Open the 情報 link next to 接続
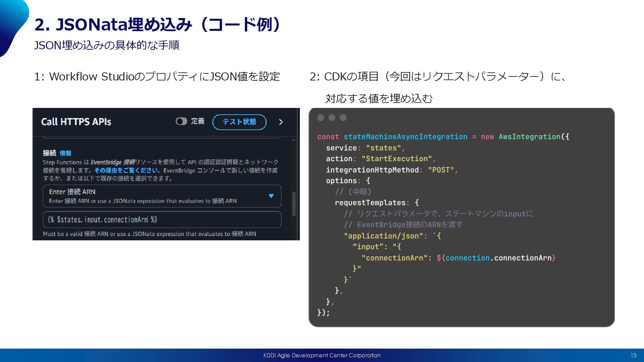644x362 pixels. tap(65, 153)
